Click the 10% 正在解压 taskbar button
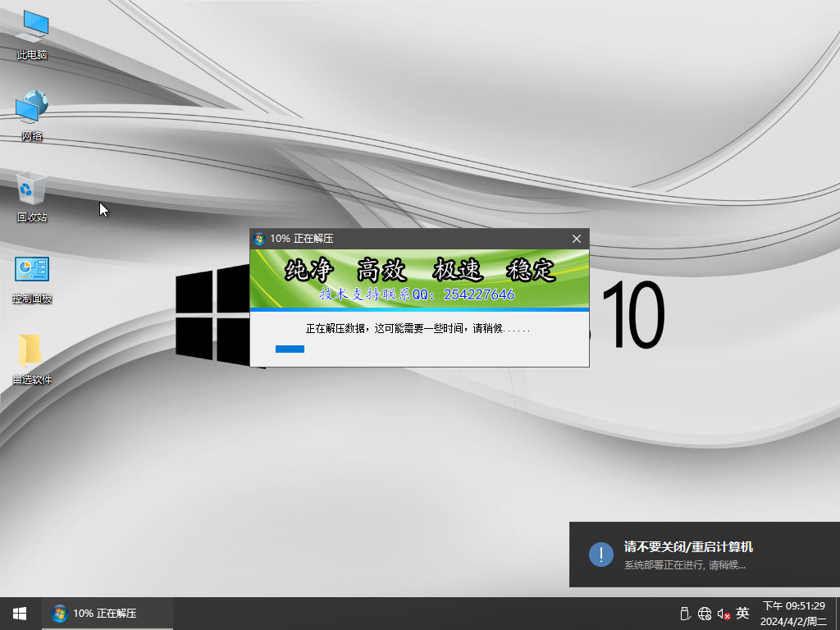 pyautogui.click(x=107, y=614)
